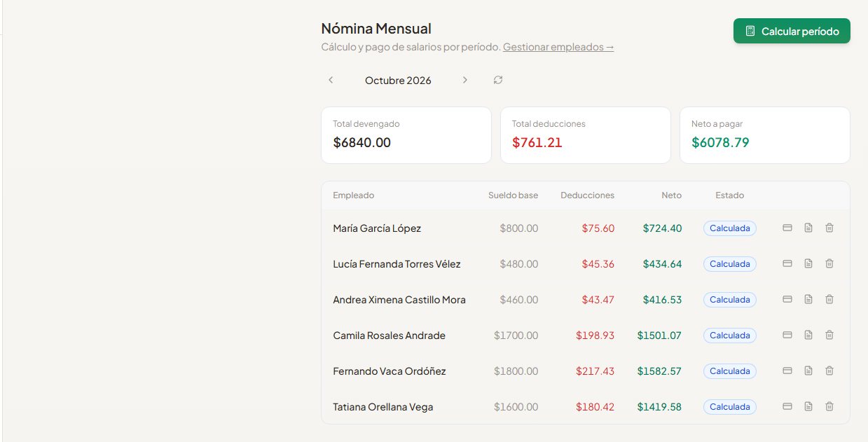
Task: Open the document icon for Fernando Vaca Ordóñez
Action: click(x=808, y=371)
